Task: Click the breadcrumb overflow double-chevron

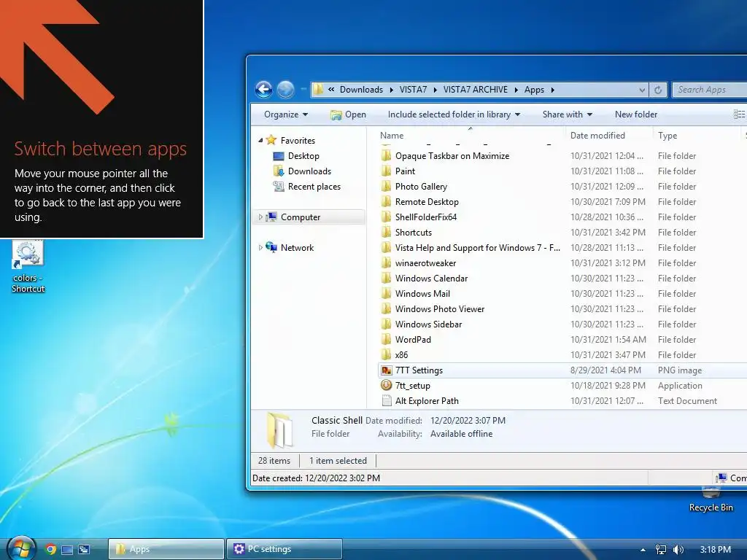Action: (331, 89)
